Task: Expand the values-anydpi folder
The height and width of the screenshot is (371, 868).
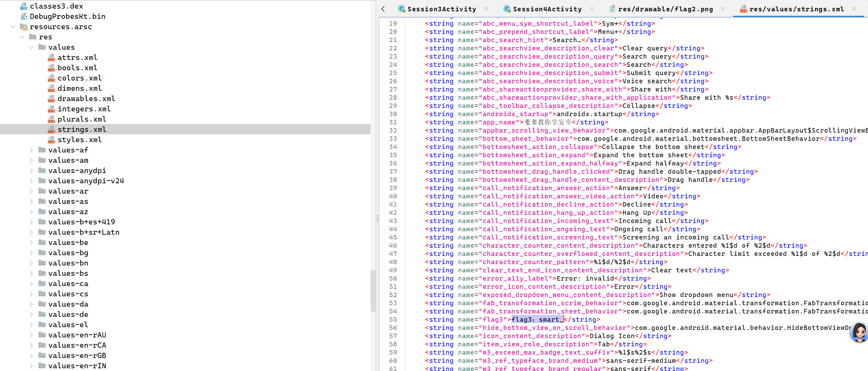Action: click(32, 171)
